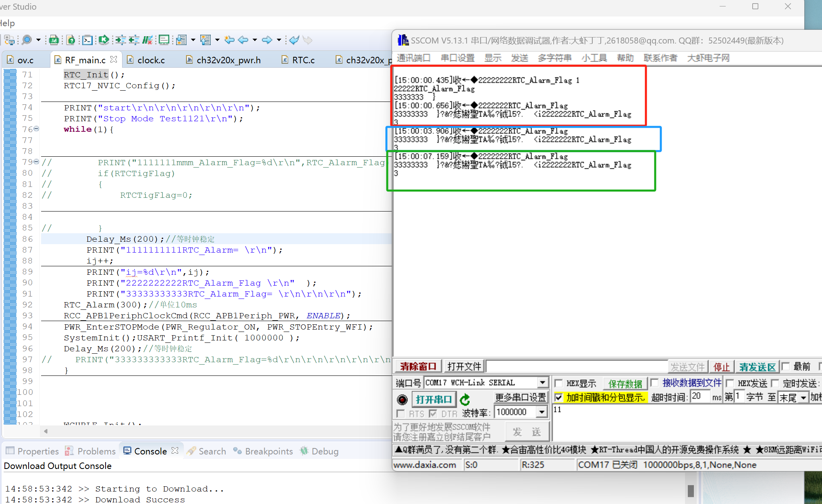822x504 pixels.
Task: Click the network devices icon on toolbar
Action: tap(10, 40)
